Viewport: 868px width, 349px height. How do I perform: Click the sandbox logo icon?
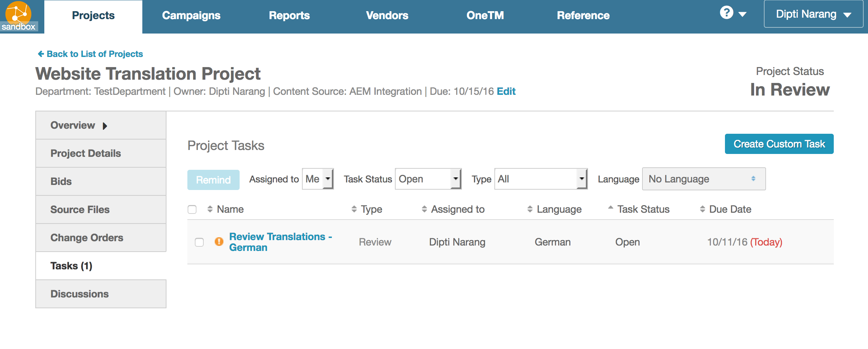pos(19,16)
